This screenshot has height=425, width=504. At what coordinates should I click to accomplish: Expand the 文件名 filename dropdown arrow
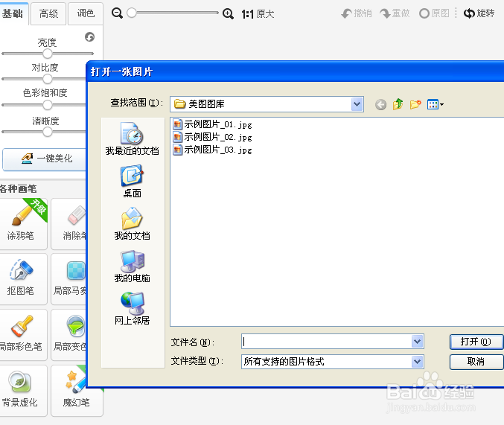click(x=417, y=342)
